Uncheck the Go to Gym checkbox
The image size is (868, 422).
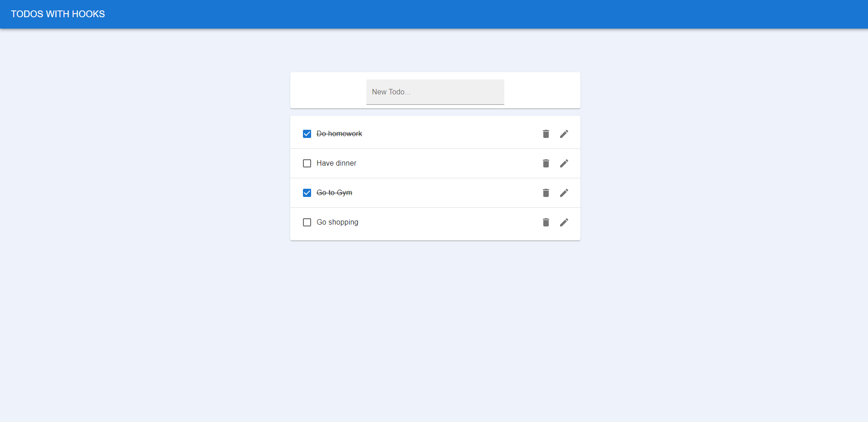click(307, 193)
